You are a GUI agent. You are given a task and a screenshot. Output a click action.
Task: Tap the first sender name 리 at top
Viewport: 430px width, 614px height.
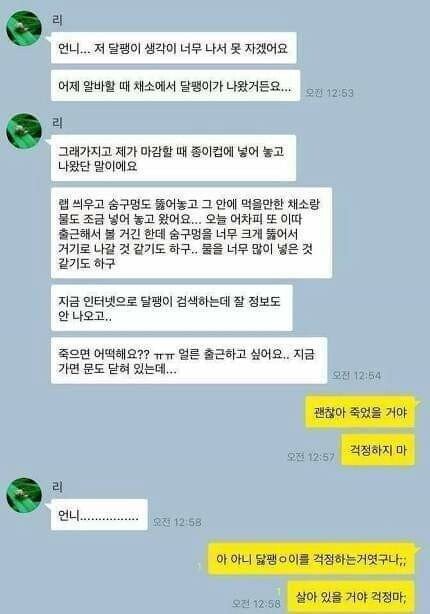(x=57, y=20)
